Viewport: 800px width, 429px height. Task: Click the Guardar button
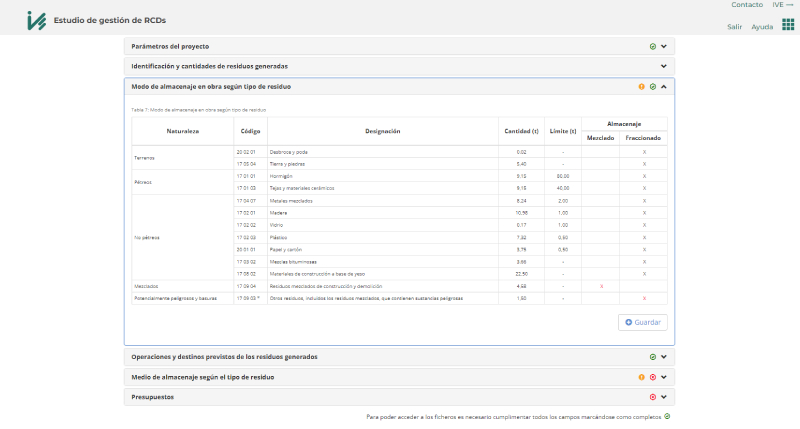tap(642, 322)
